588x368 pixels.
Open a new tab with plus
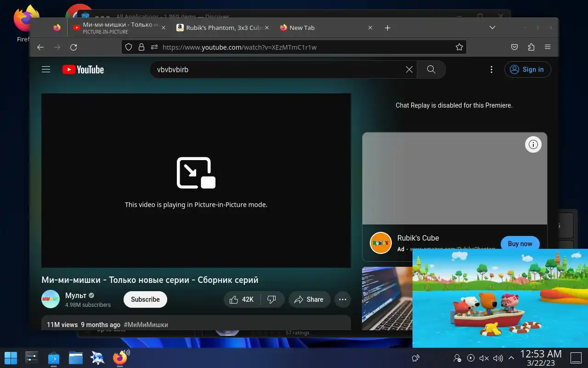387,28
